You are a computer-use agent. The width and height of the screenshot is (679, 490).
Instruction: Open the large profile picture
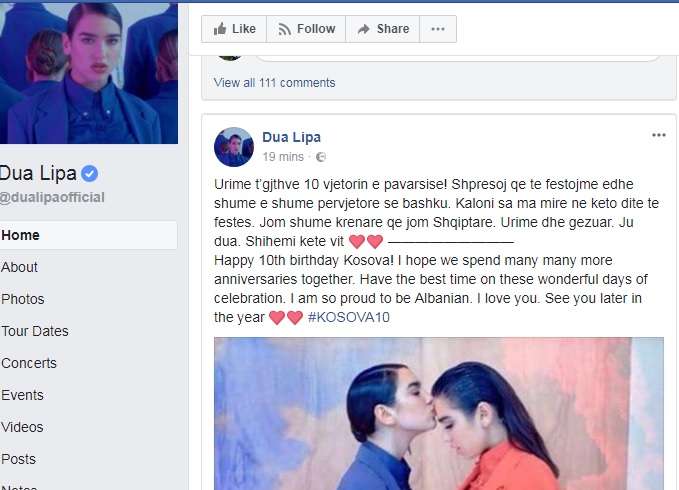tap(89, 73)
